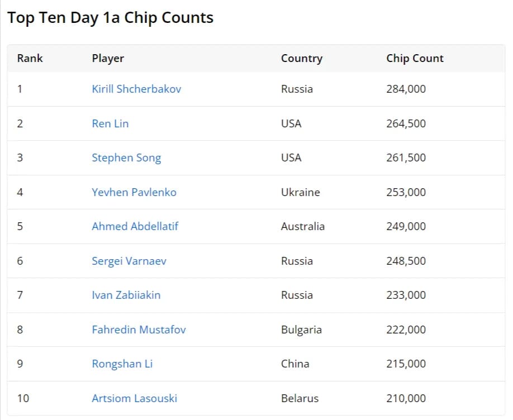Screen dimensions: 513x420
Task: Select the Ahmed Abdellatif player link
Action: (135, 226)
